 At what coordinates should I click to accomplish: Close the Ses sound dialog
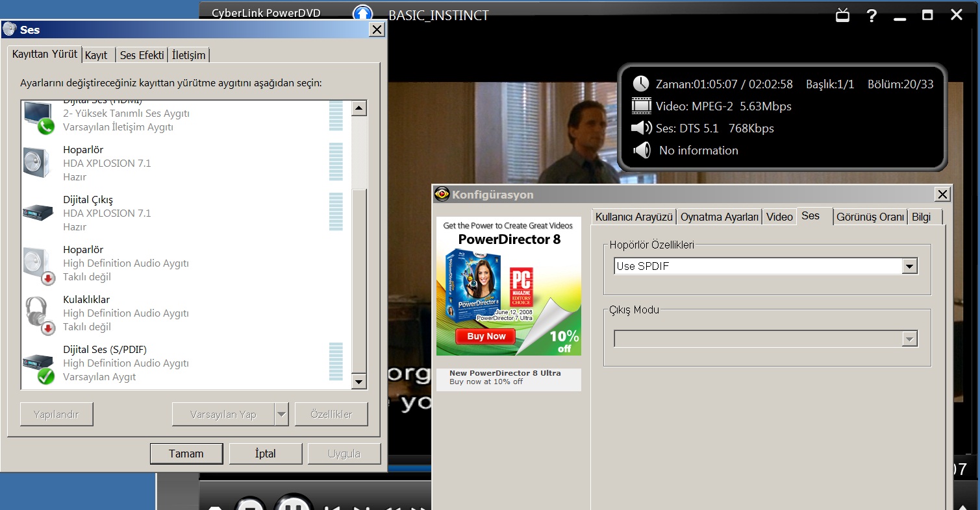tap(376, 29)
